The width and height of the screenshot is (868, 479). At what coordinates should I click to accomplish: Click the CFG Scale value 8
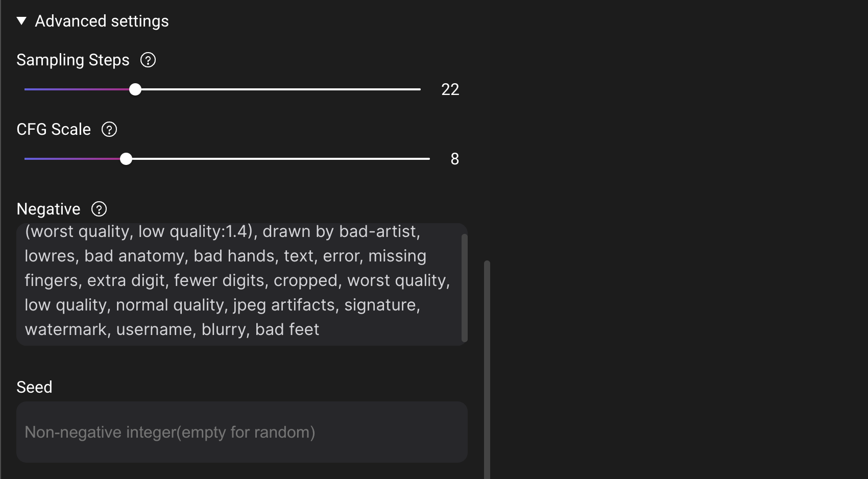[x=454, y=159]
